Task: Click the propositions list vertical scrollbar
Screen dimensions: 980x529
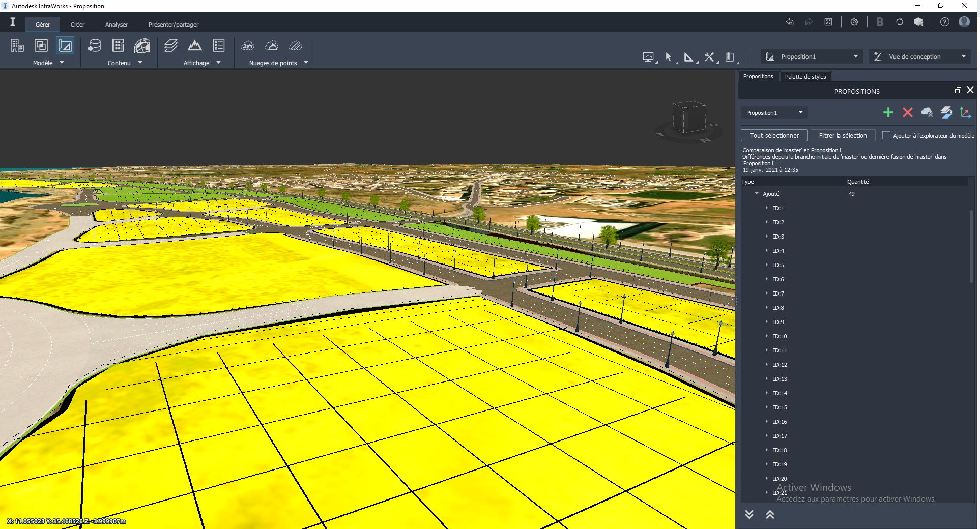Action: tap(971, 247)
